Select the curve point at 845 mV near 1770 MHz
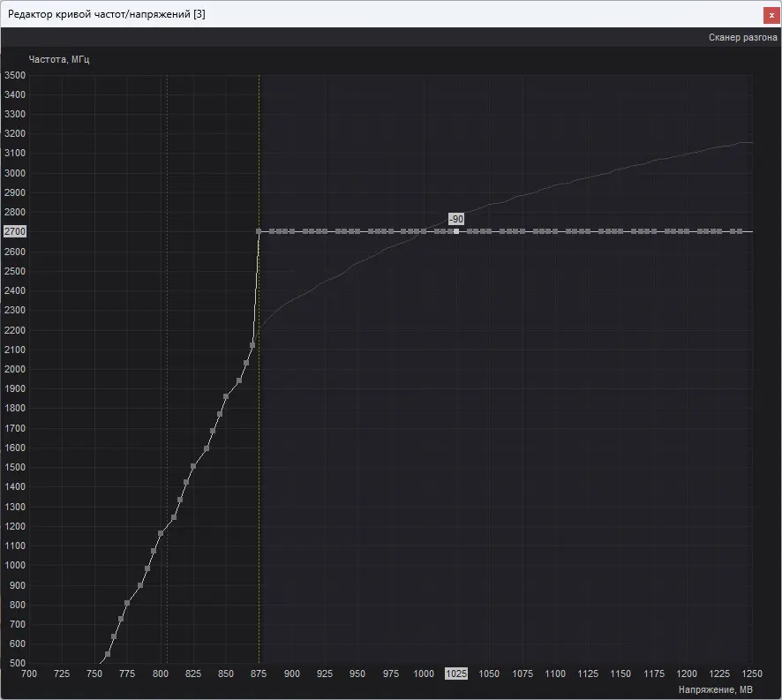 pyautogui.click(x=220, y=414)
